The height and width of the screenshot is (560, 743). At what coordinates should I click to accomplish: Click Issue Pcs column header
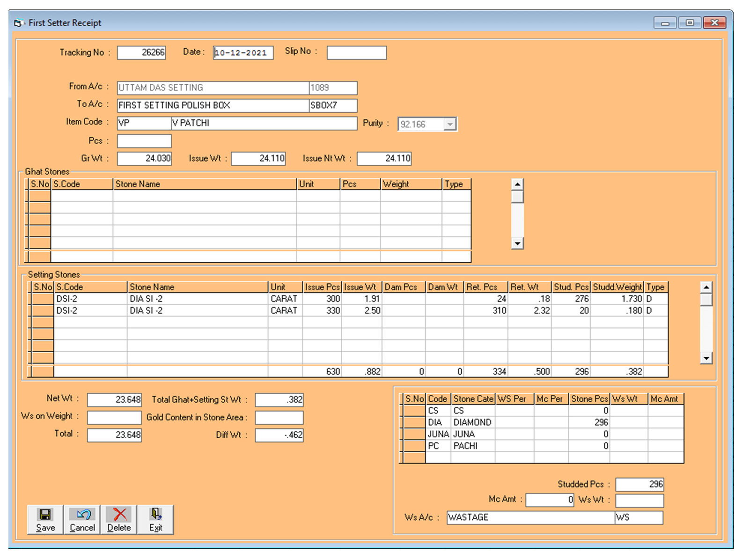tap(322, 287)
